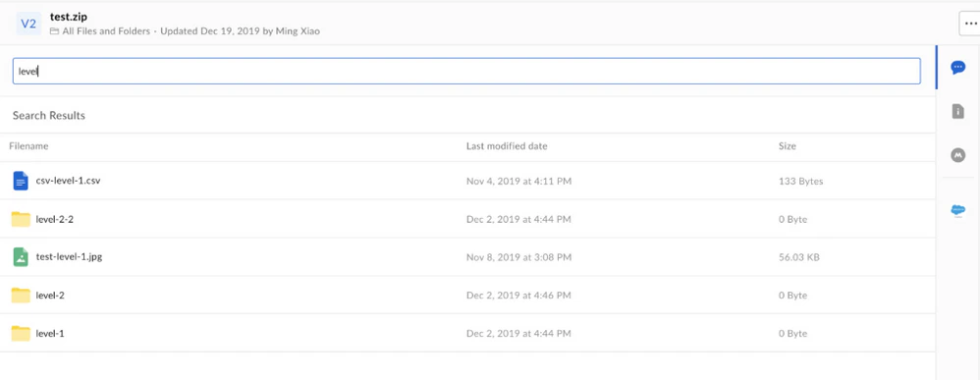Click Search Results heading
980x380 pixels.
49,116
